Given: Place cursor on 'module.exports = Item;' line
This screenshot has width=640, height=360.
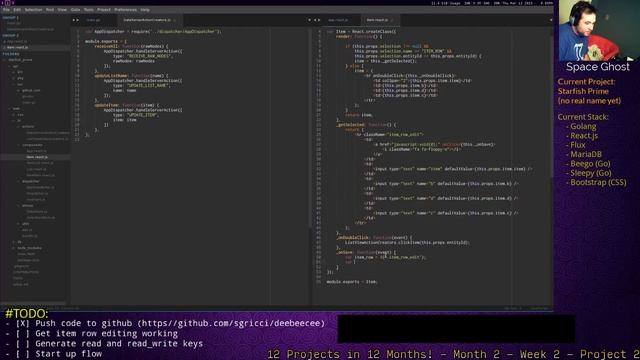Looking at the screenshot, I should (352, 282).
